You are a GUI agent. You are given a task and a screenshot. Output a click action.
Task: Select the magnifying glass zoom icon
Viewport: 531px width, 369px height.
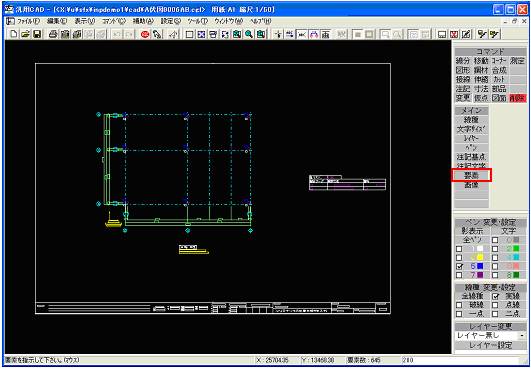pyautogui.click(x=249, y=34)
